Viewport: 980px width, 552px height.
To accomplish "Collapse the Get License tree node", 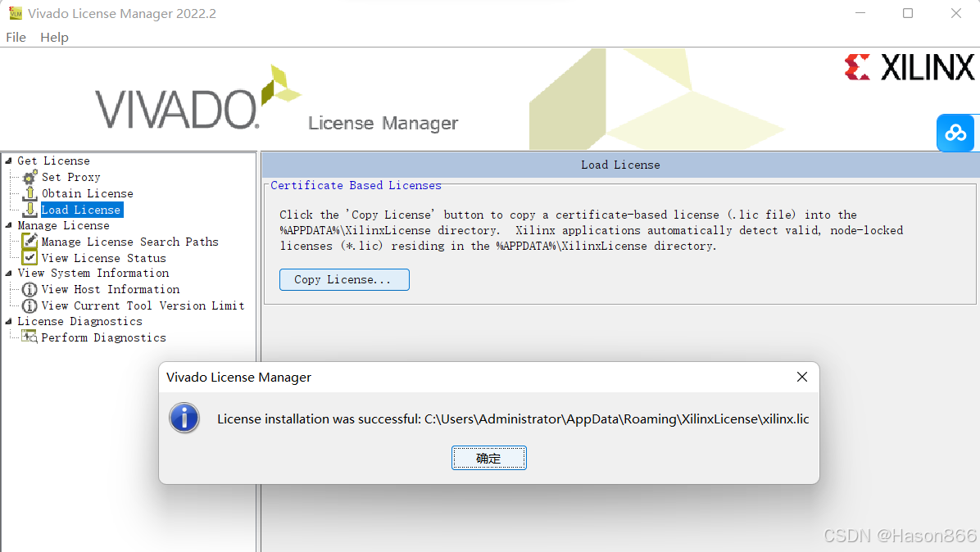I will pos(9,161).
